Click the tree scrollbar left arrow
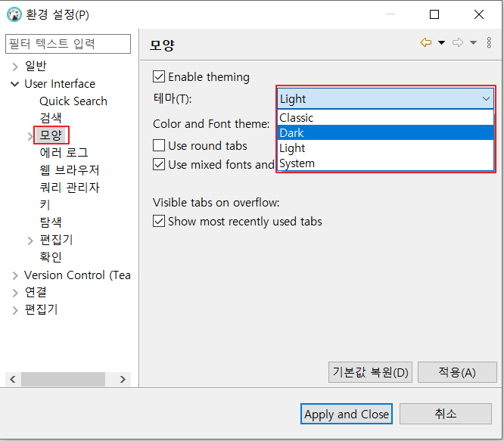504x441 pixels. pyautogui.click(x=13, y=379)
